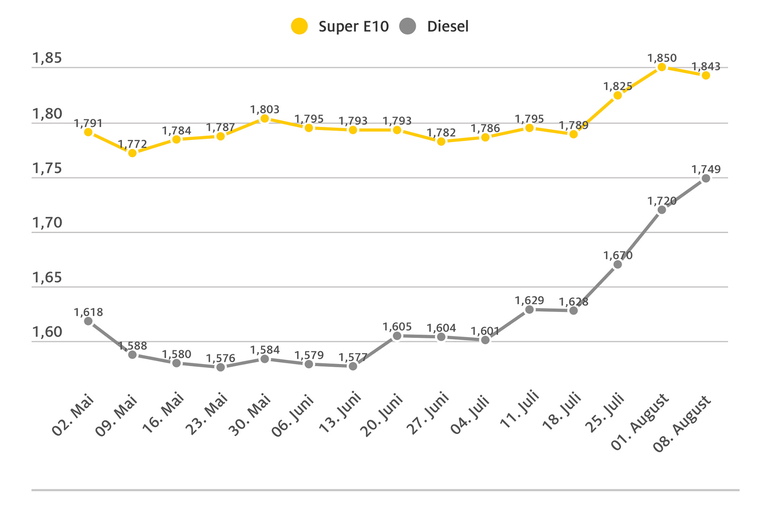Select the Super E10 peak point 1,850
This screenshot has height=513, width=770.
662,67
